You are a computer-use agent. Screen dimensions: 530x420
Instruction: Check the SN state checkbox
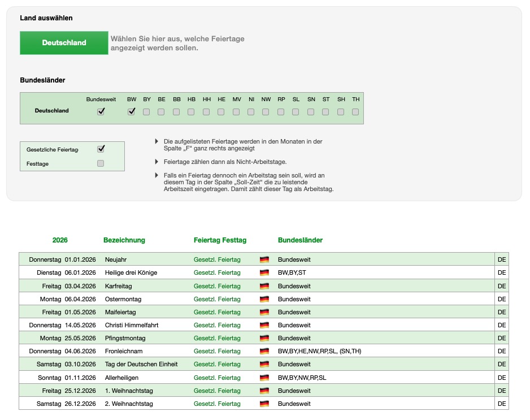[311, 112]
